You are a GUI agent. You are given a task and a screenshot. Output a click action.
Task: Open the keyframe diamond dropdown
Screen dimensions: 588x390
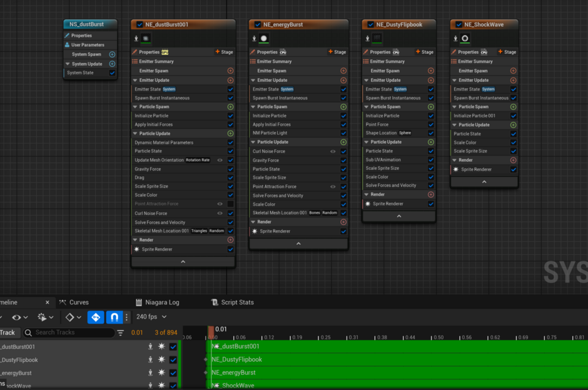[73, 317]
